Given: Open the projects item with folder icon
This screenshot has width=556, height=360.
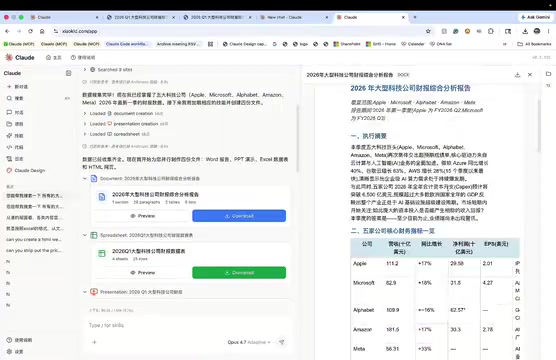Looking at the screenshot, I should coord(15,124).
